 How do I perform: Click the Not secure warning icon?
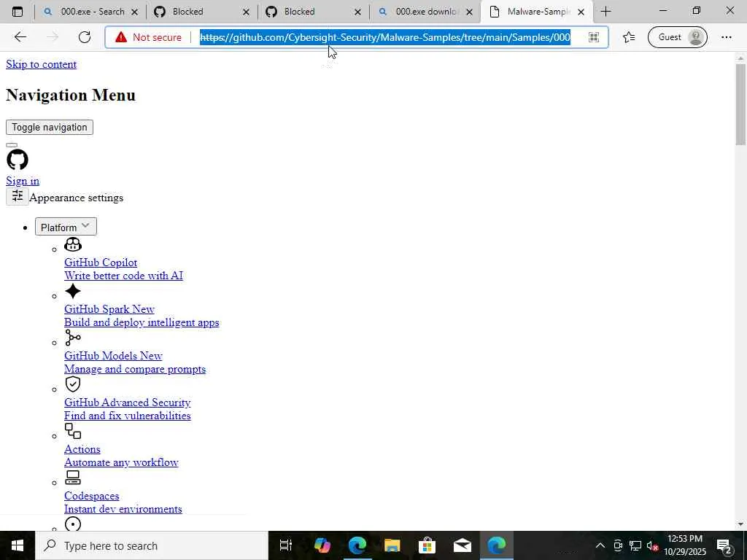(x=121, y=37)
